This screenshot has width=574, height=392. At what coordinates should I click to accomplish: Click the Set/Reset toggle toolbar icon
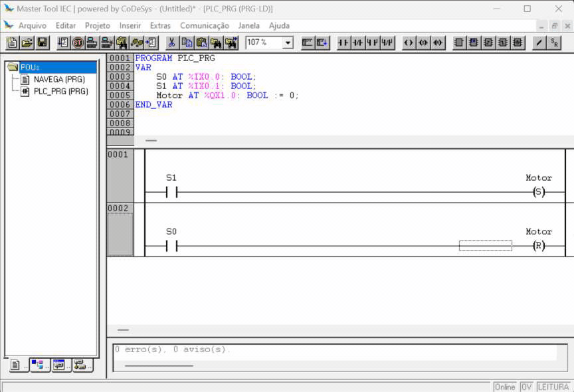point(554,43)
